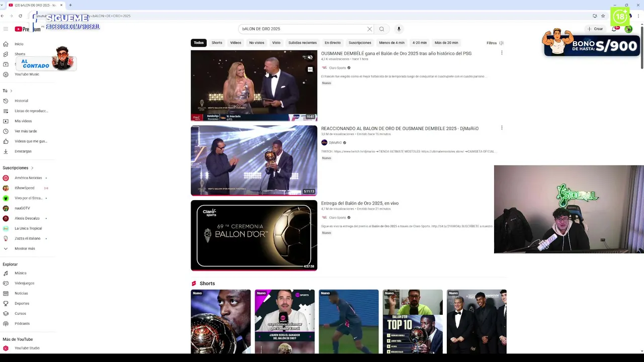This screenshot has width=644, height=362.
Task: Open the Crear dropdown
Action: pos(595,29)
